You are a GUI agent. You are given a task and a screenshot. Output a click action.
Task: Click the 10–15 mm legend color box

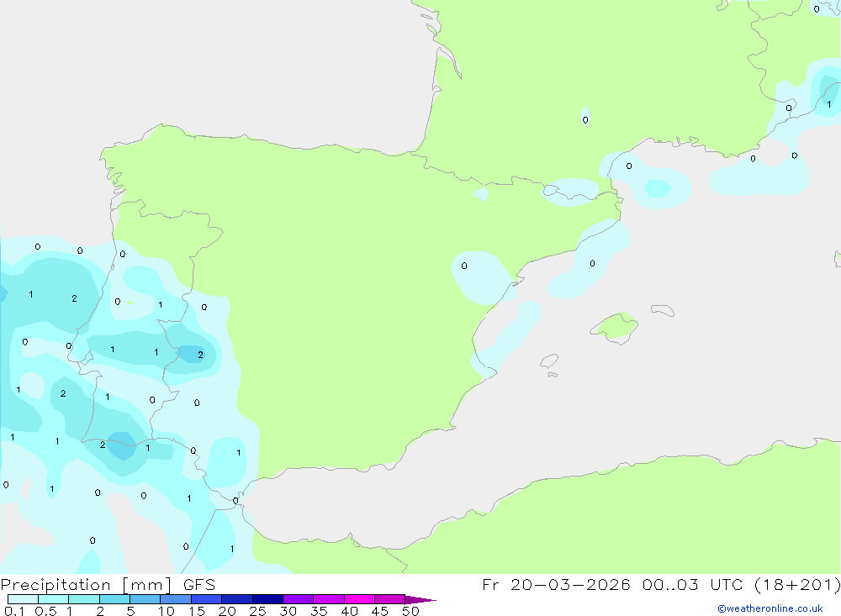(176, 599)
